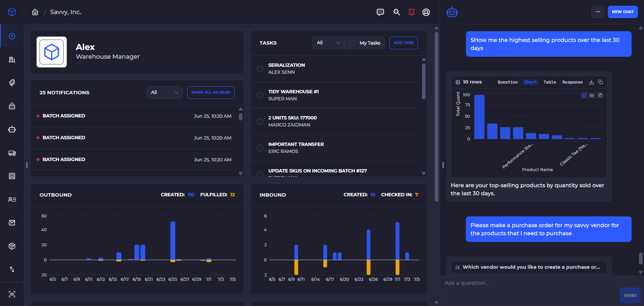Screen dimensions: 644x306
Task: Click the tallest inbound bar at 7/1
Action: click(397, 241)
